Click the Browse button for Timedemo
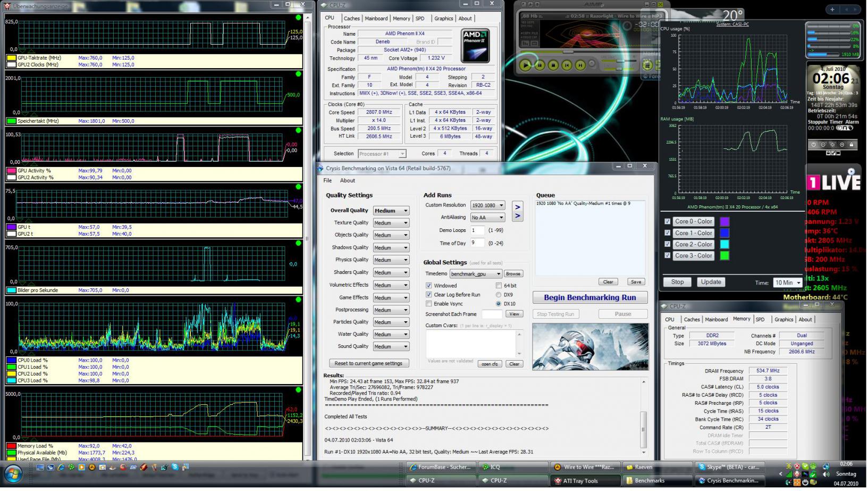 pyautogui.click(x=513, y=274)
